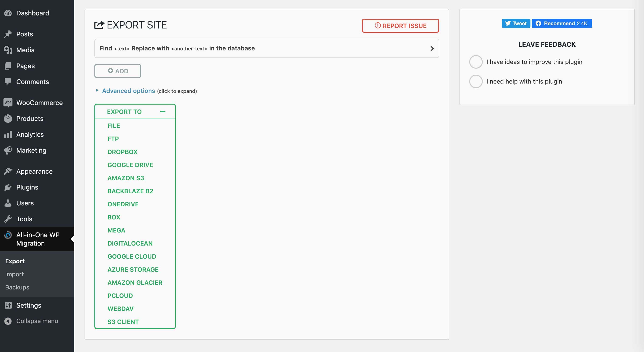This screenshot has width=644, height=352.
Task: Open the find-and-replace row chevron
Action: [x=432, y=48]
